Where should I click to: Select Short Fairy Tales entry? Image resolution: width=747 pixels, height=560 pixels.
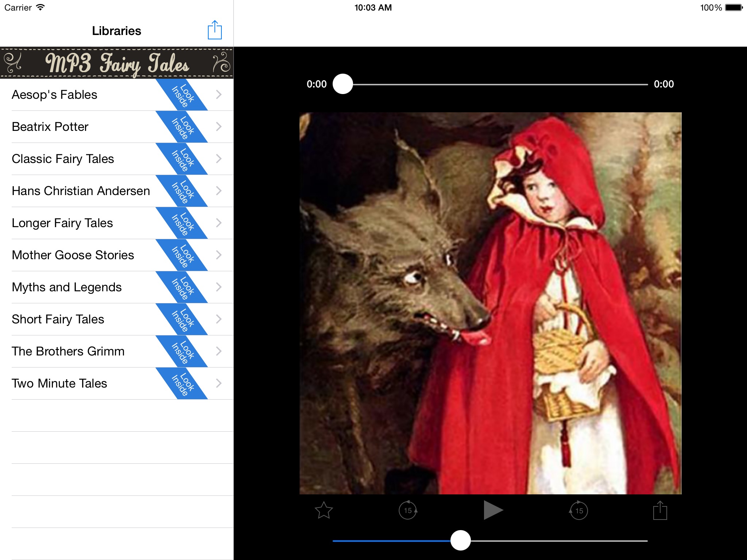tap(58, 319)
